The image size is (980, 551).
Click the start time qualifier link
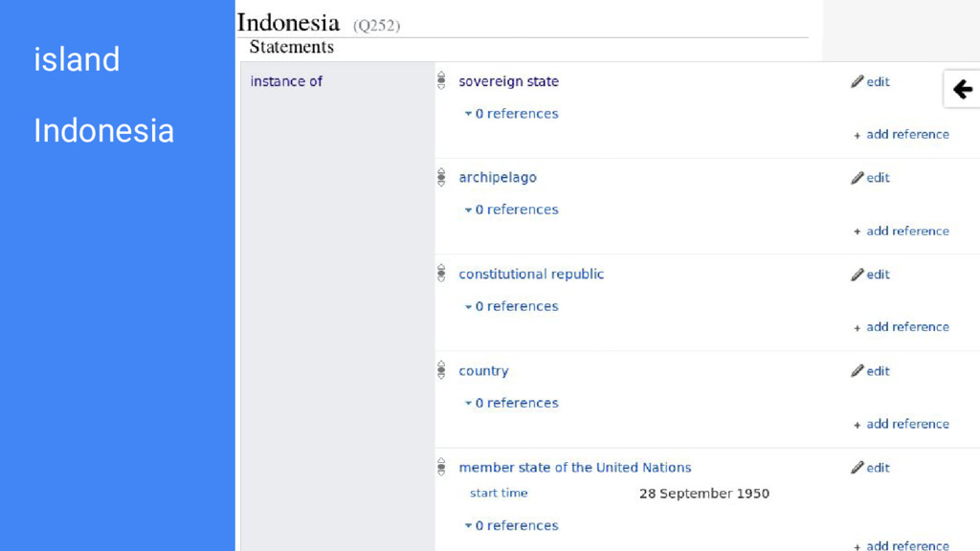pos(499,493)
